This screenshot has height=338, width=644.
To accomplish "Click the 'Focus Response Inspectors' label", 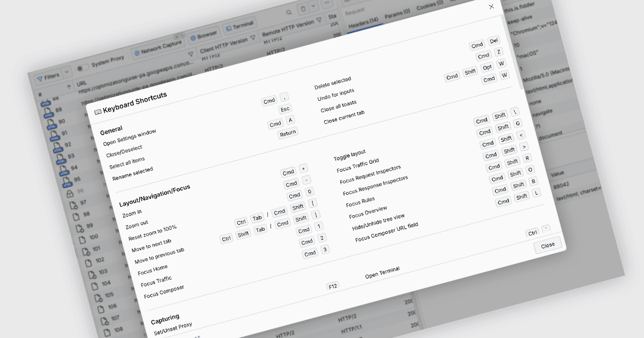I will pos(376,185).
